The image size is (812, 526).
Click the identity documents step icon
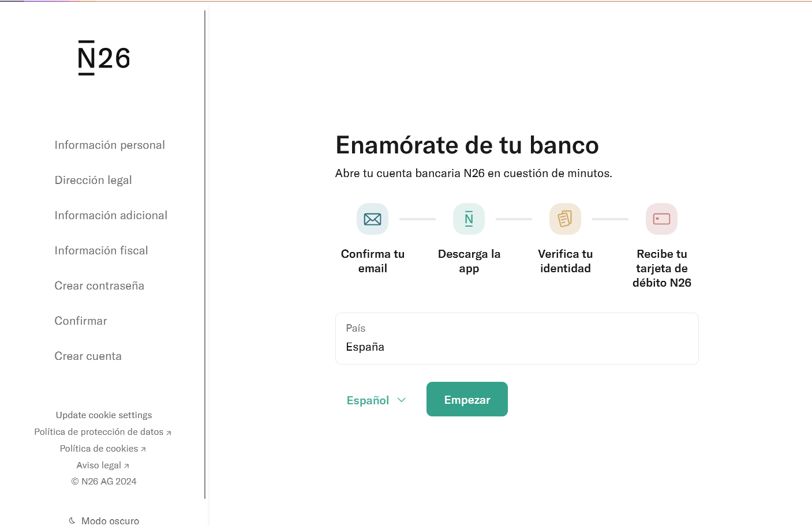coord(566,219)
